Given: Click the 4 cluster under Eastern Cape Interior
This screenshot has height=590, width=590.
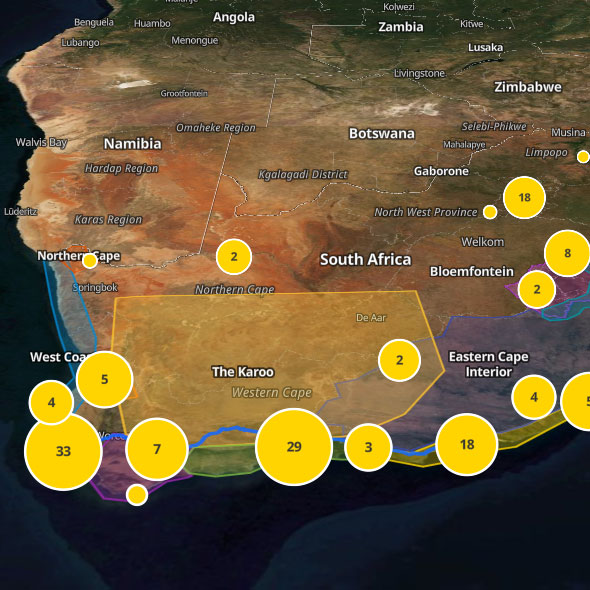Looking at the screenshot, I should coord(534,397).
